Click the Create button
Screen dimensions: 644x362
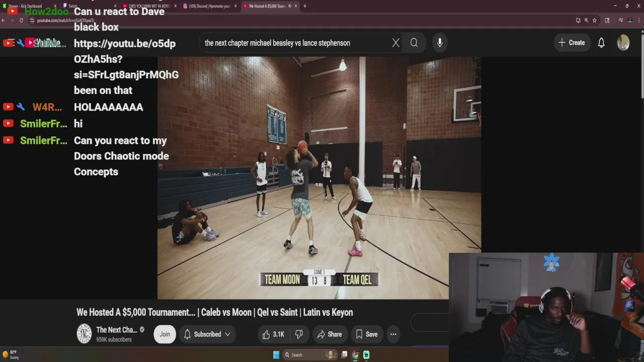coord(572,43)
